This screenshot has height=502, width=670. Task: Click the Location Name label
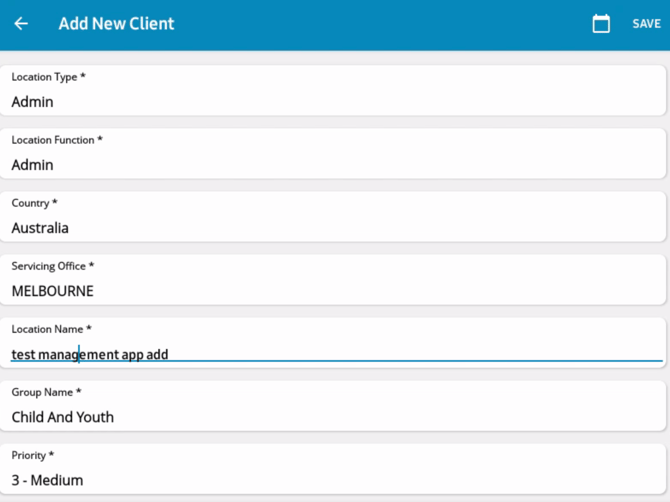(x=51, y=329)
